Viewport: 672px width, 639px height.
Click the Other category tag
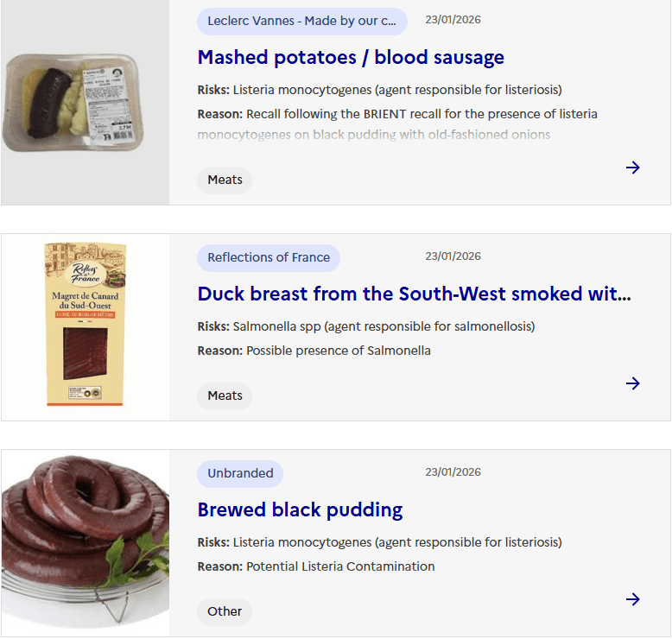click(225, 611)
